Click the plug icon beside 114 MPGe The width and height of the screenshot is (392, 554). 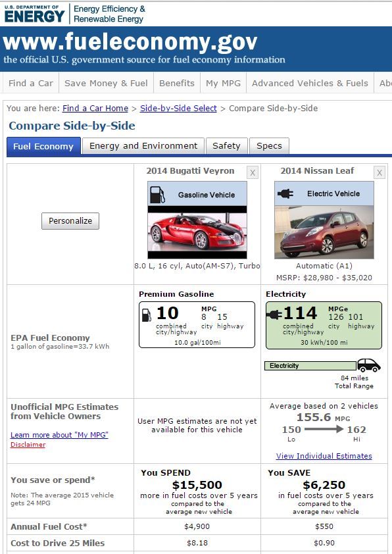274,314
